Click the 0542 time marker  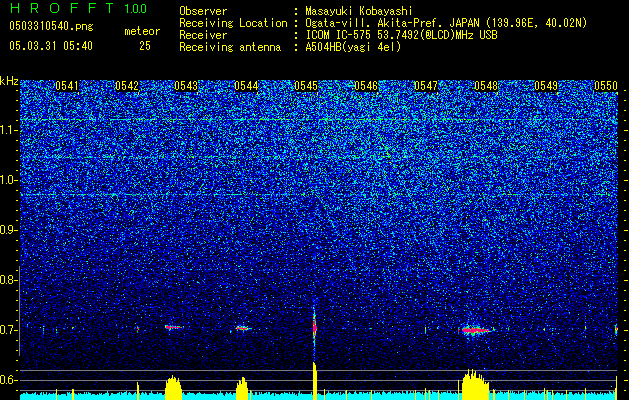(x=127, y=86)
